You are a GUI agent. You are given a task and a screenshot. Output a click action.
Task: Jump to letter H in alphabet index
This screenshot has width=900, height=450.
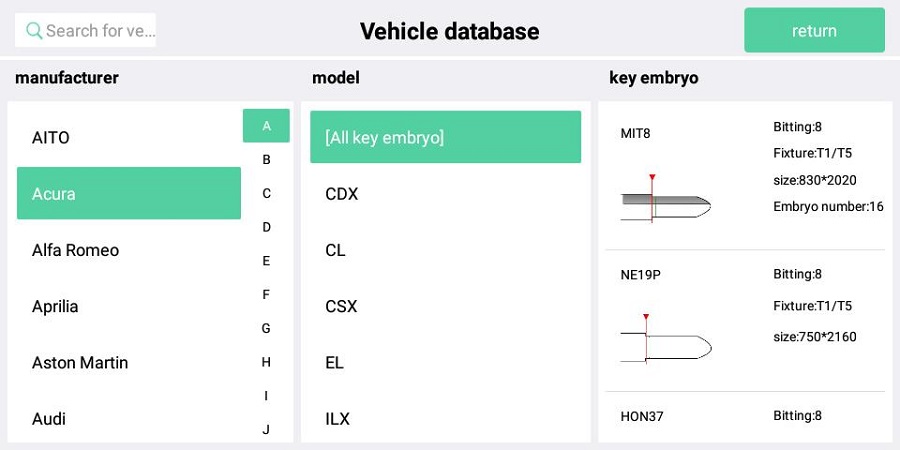pyautogui.click(x=266, y=362)
